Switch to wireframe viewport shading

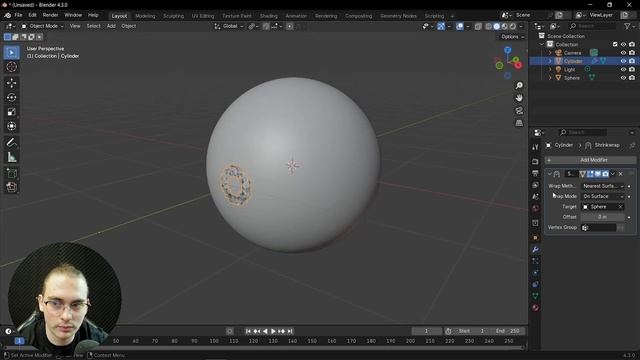coord(488,26)
